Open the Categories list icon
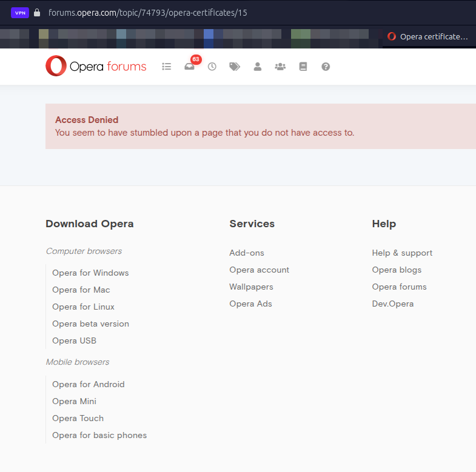 (167, 67)
